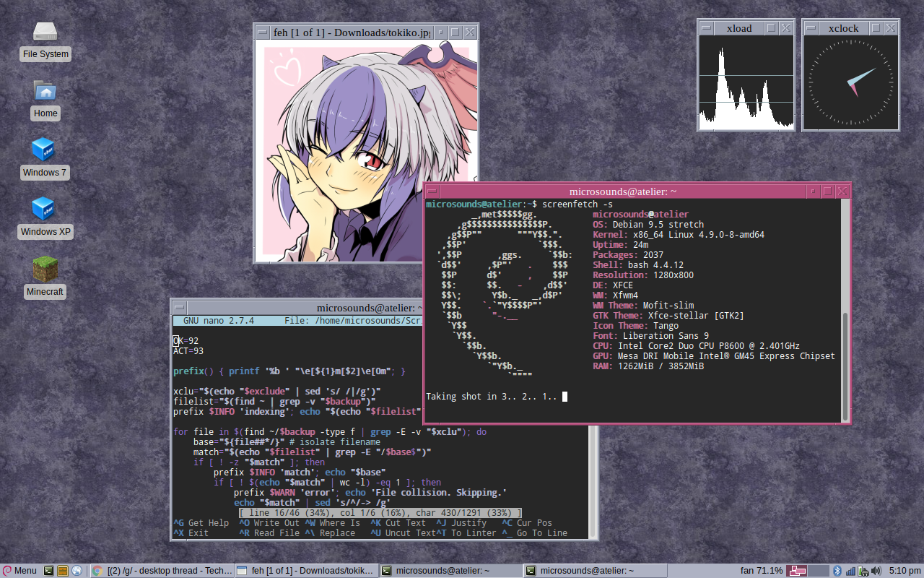
Task: Click the 'Font: Liberation Sans 9' line
Action: coord(650,336)
